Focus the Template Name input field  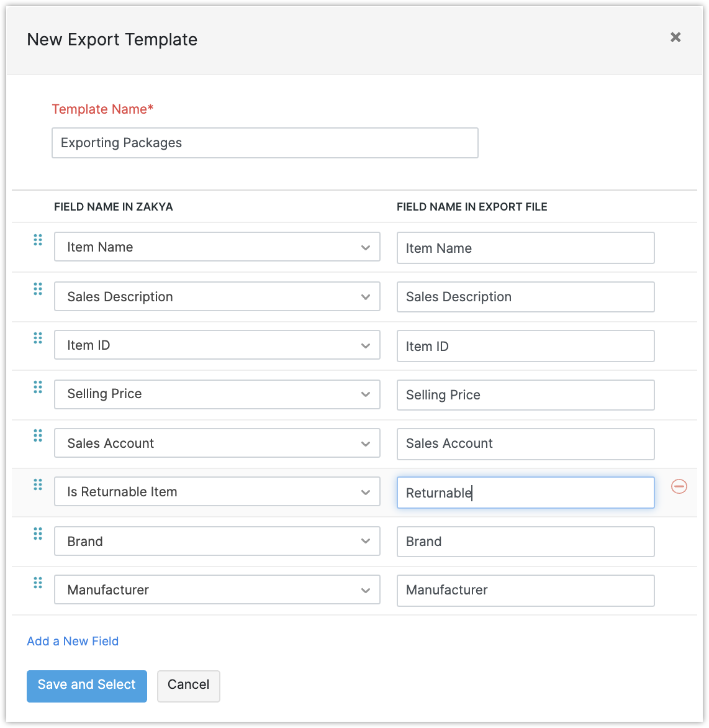pyautogui.click(x=264, y=143)
